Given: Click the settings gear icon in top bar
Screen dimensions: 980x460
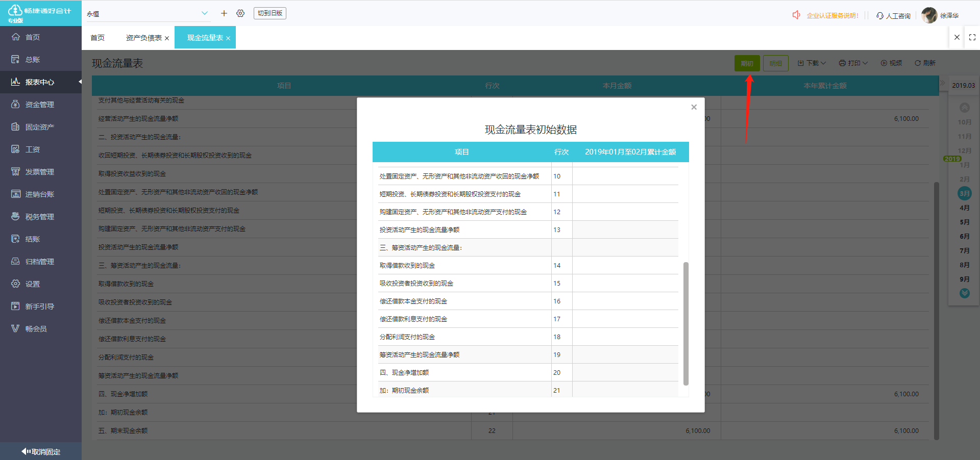Looking at the screenshot, I should click(240, 13).
